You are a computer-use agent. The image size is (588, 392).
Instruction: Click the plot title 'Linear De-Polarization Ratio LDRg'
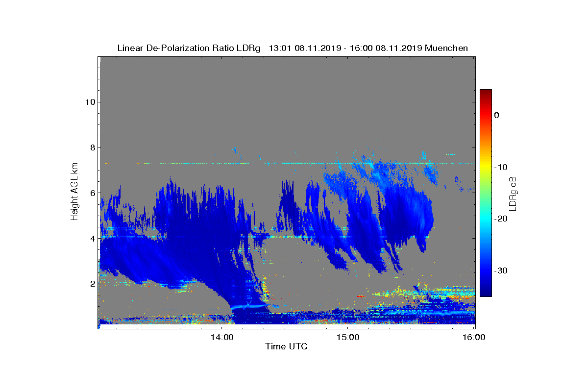(189, 48)
